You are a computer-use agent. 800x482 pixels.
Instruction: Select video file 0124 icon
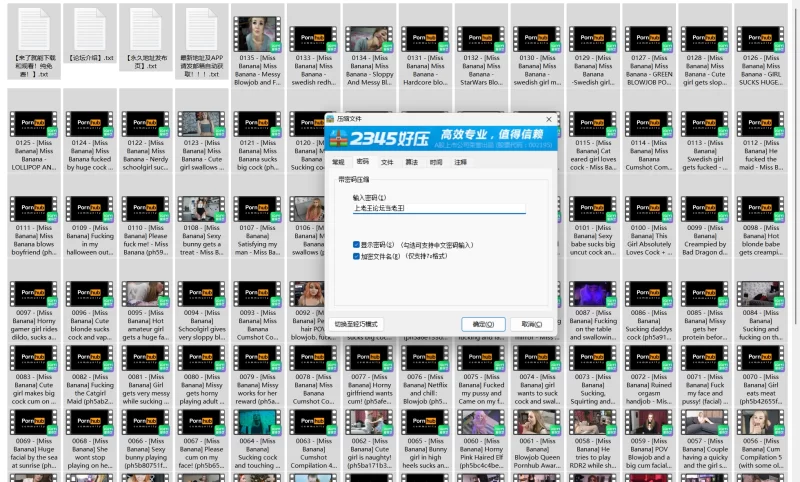point(90,124)
